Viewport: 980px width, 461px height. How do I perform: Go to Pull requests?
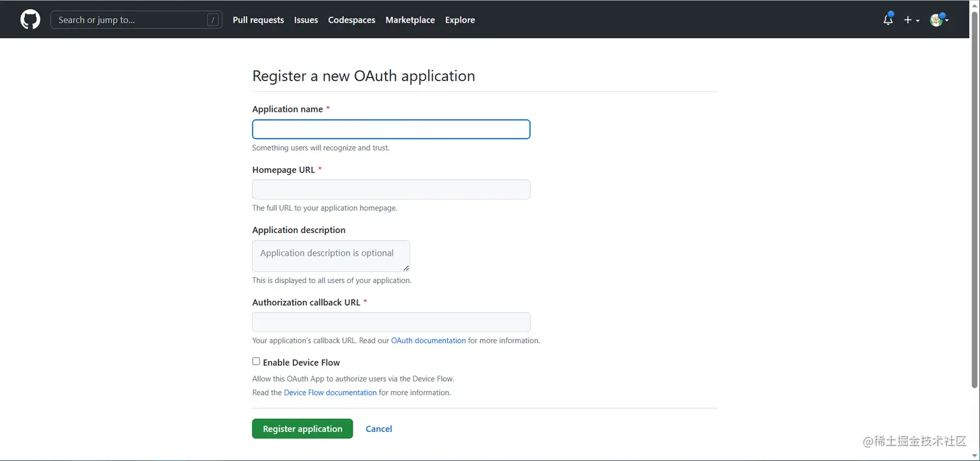[258, 20]
